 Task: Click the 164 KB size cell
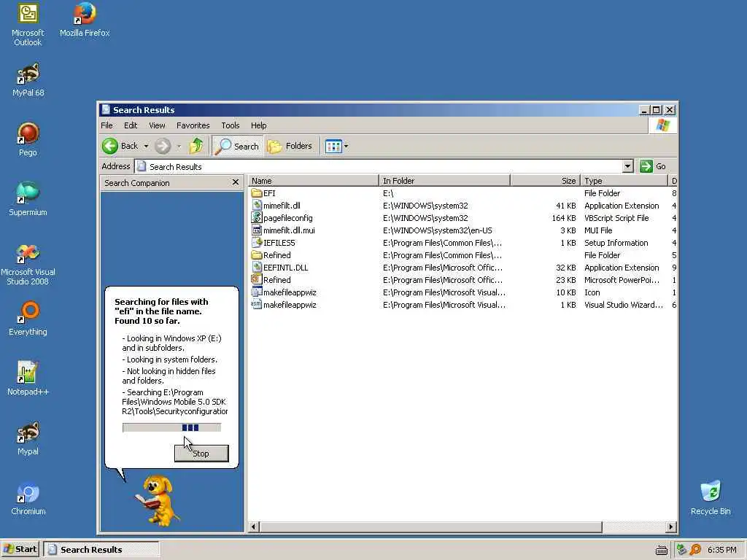(564, 218)
